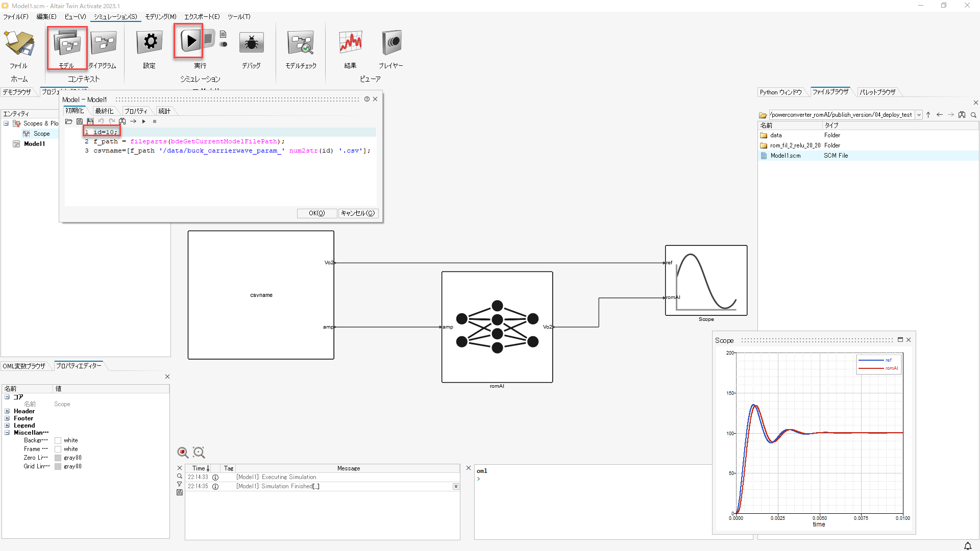Run the simulation with 実行 play button
Viewport: 980px width, 551px height.
tap(190, 41)
